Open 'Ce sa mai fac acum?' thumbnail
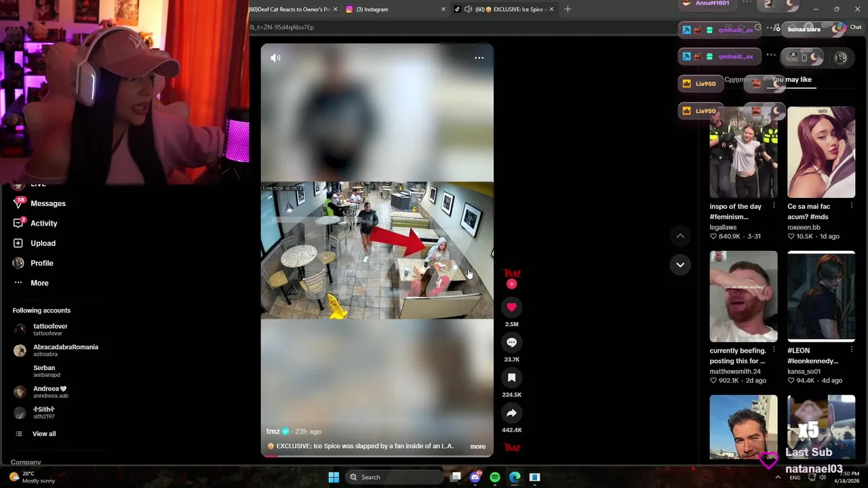This screenshot has width=868, height=488. coord(821,152)
